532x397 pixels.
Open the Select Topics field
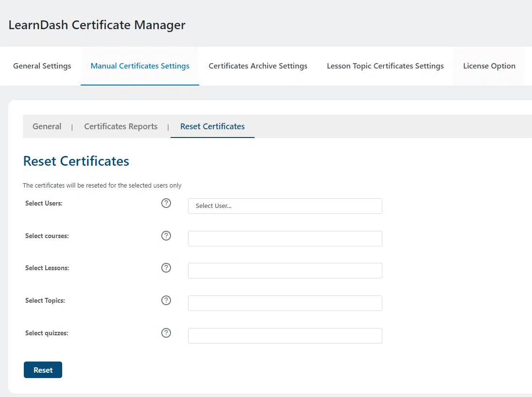point(285,303)
